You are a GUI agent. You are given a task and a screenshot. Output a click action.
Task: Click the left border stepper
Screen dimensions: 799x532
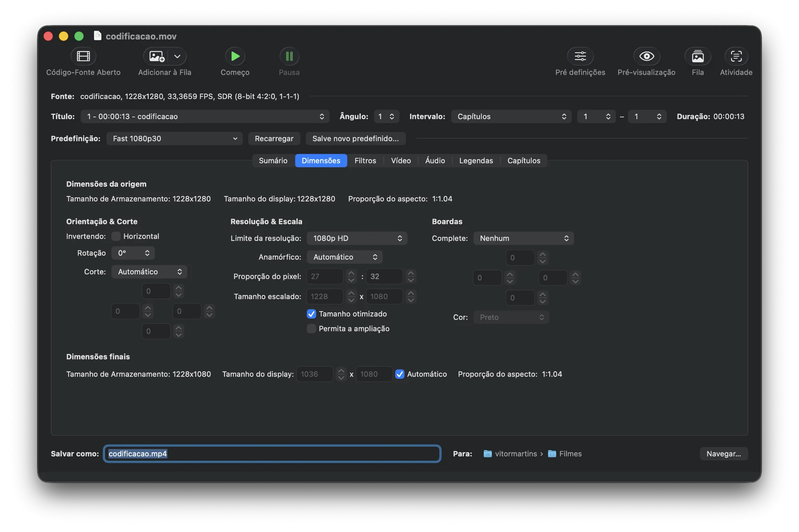tap(510, 278)
